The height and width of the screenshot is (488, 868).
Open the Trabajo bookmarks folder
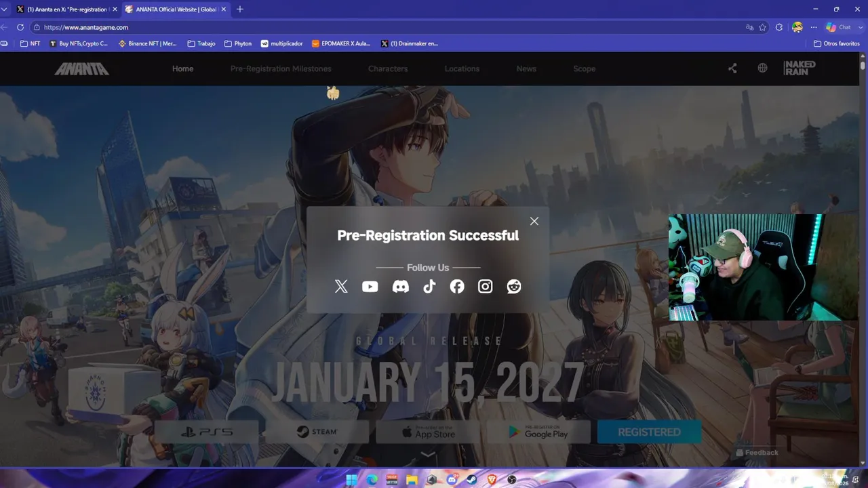[201, 43]
